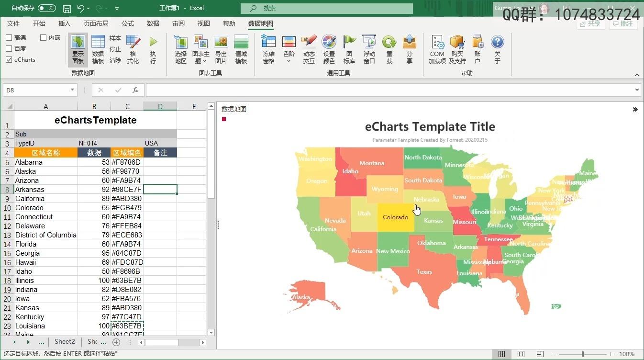Open the Customize Quick Access Toolbar dropdown
This screenshot has width=644, height=360.
click(117, 8)
